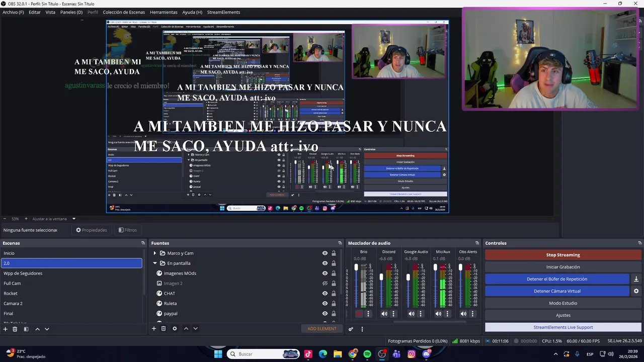Toggle the lock on the Ruleta source

[334, 303]
